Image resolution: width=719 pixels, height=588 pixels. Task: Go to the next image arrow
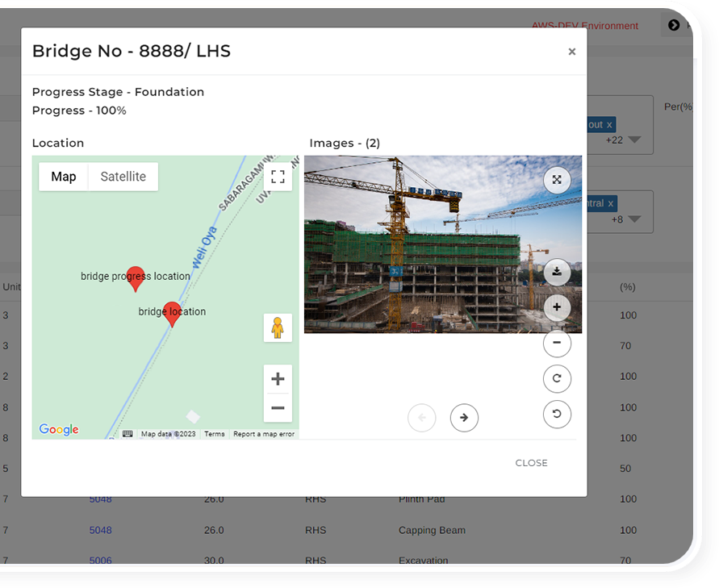coord(464,418)
